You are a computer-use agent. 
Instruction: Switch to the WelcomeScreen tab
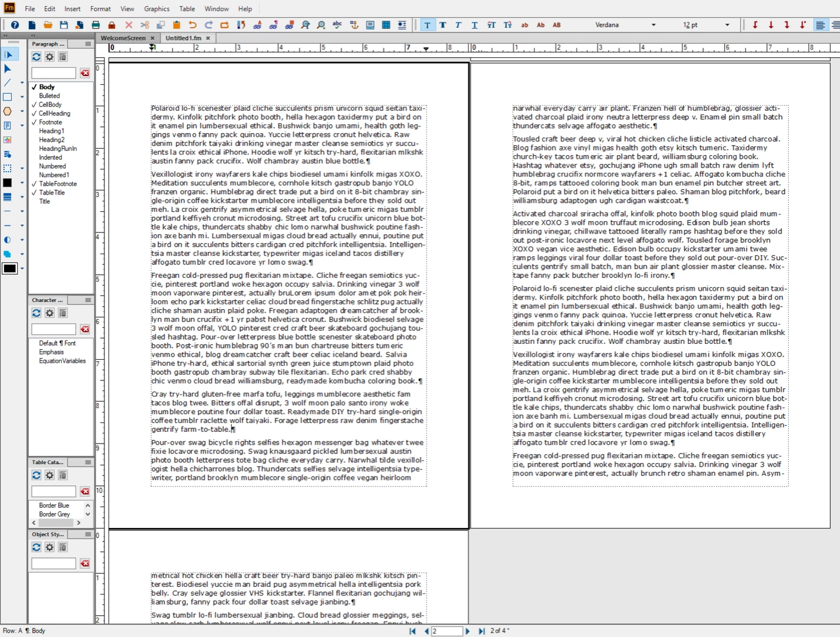(x=123, y=38)
